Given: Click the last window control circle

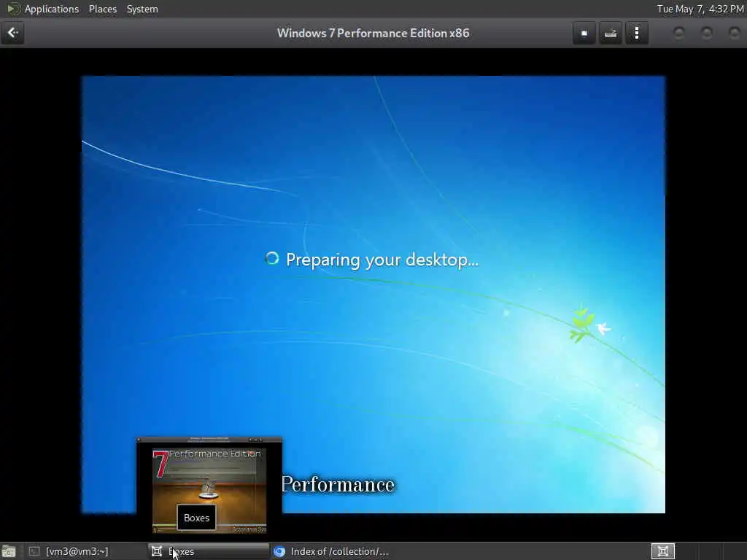Looking at the screenshot, I should click(x=734, y=33).
